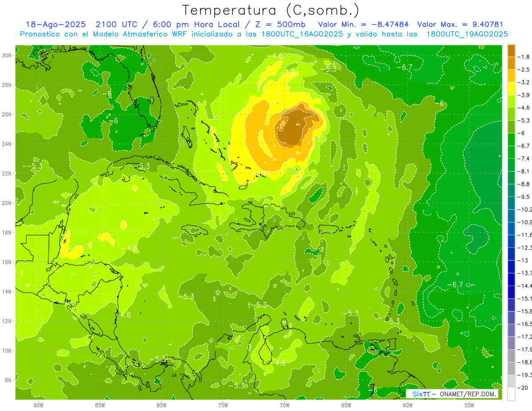Click the '26N' latitude axis label
The height and width of the screenshot is (411, 532).
[x=7, y=114]
